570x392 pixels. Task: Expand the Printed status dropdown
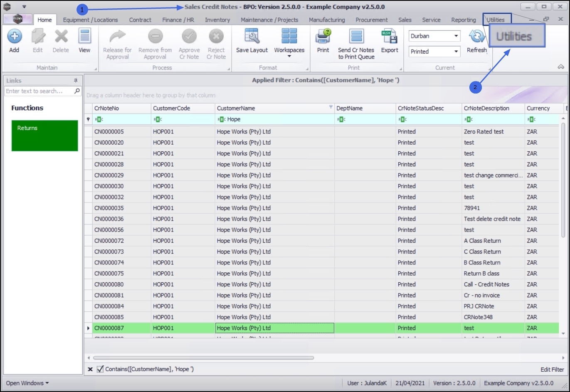point(456,52)
